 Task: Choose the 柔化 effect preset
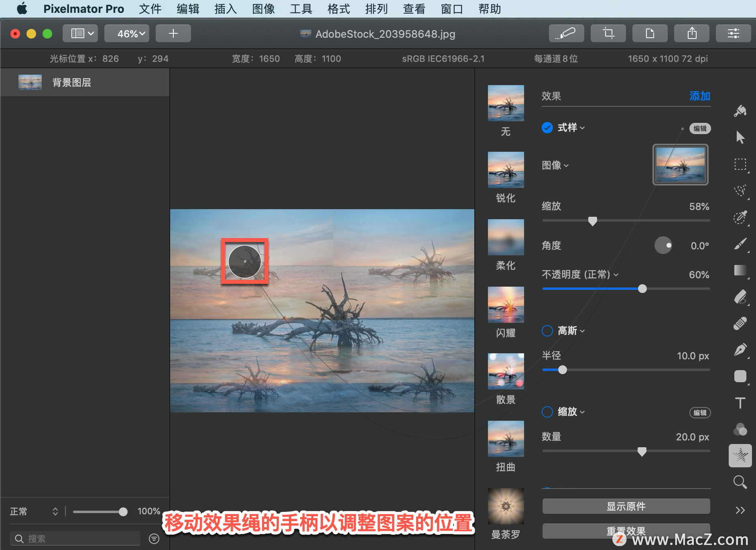506,244
